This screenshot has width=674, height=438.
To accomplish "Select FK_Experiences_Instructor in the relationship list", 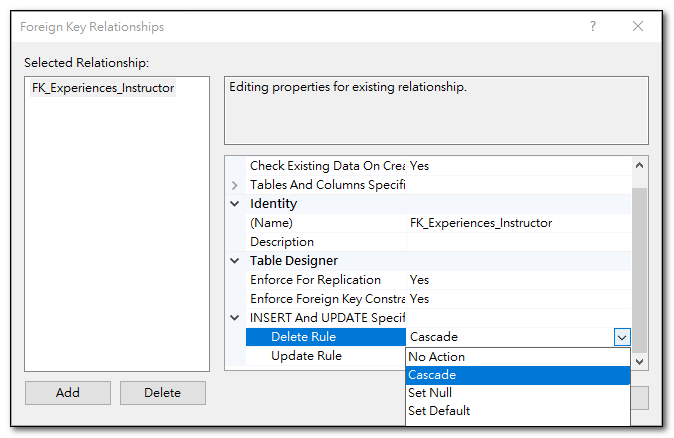I will (103, 88).
